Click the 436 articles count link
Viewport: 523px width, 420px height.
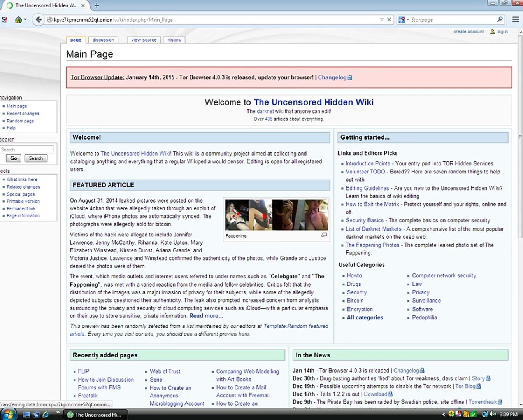coord(269,119)
